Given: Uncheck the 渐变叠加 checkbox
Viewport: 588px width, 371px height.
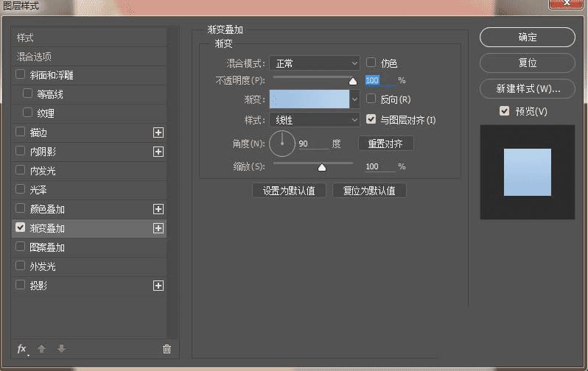Looking at the screenshot, I should (20, 227).
